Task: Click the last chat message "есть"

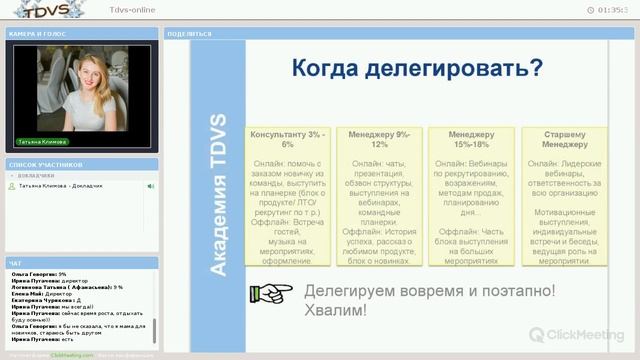Action: [67, 340]
